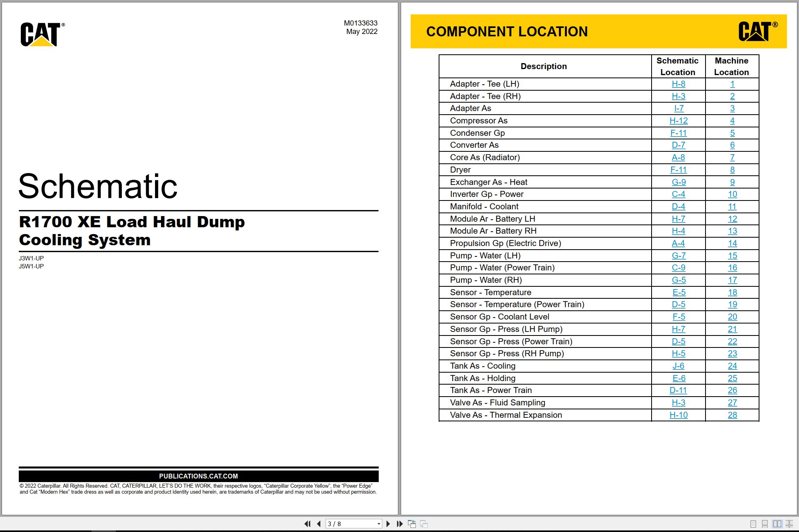Viewport: 799px width, 532px height.
Task: Open the page number dropdown arrow
Action: (379, 524)
